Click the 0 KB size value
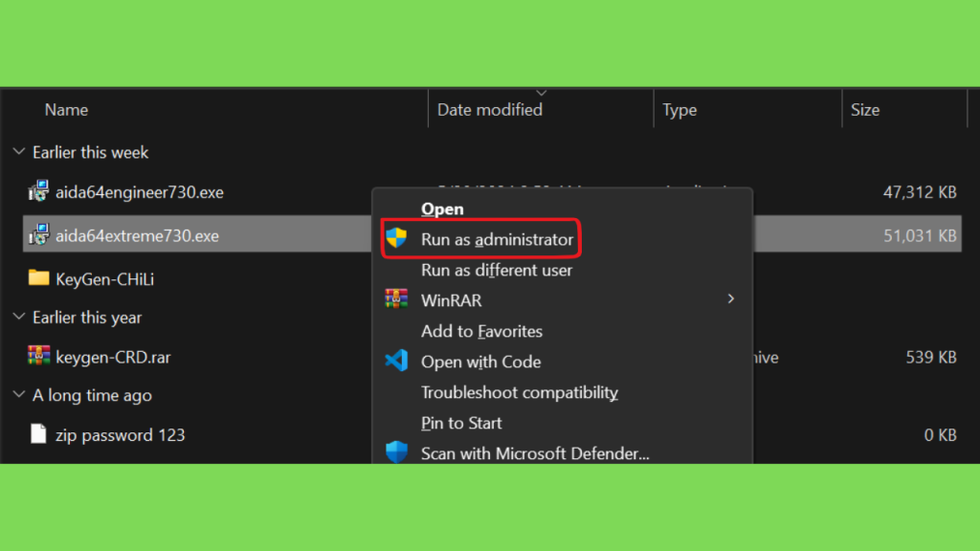 click(941, 435)
